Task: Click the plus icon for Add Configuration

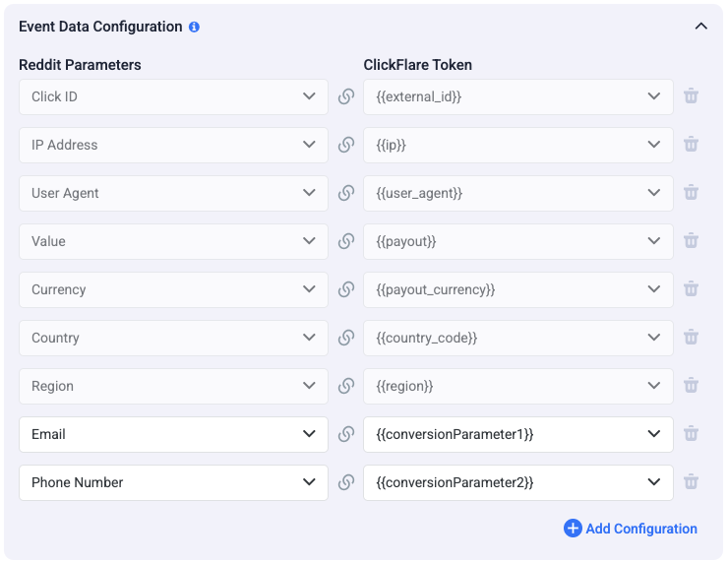Action: [x=573, y=529]
